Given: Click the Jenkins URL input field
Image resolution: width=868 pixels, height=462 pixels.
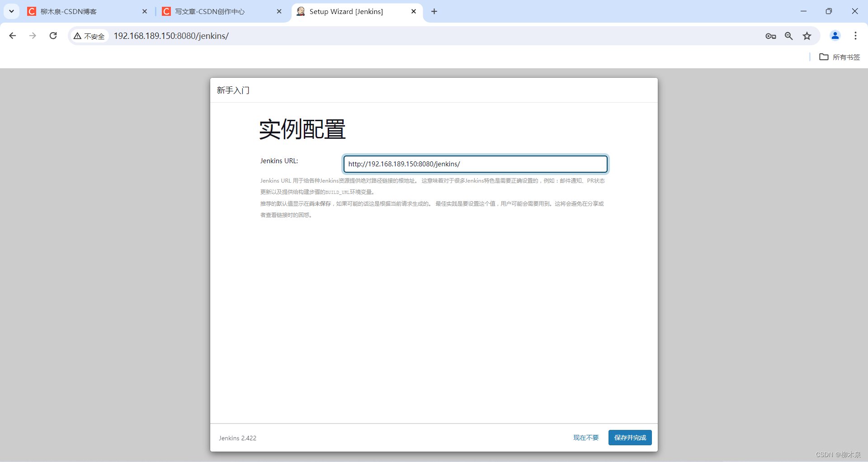Looking at the screenshot, I should (x=475, y=164).
